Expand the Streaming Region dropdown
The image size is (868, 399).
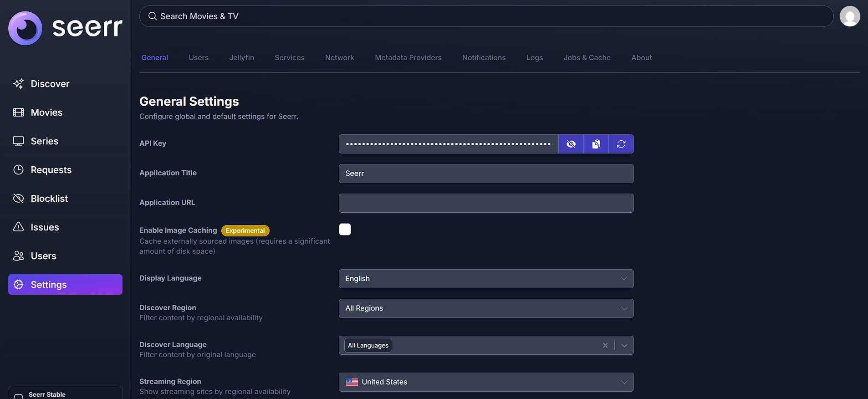486,382
